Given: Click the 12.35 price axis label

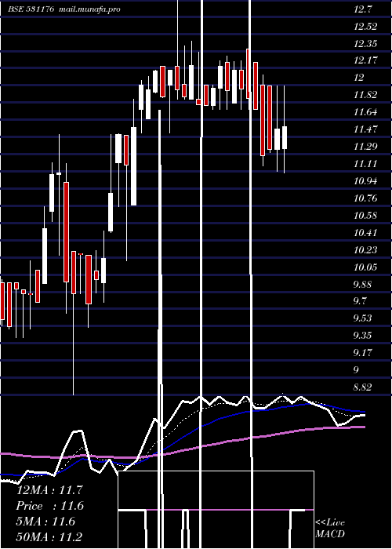Looking at the screenshot, I should [x=365, y=44].
